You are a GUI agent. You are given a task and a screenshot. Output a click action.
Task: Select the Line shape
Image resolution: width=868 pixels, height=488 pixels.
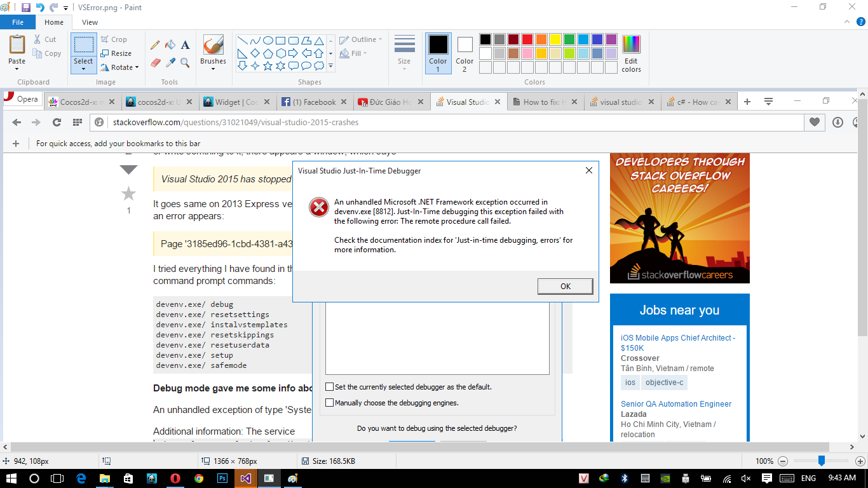242,40
